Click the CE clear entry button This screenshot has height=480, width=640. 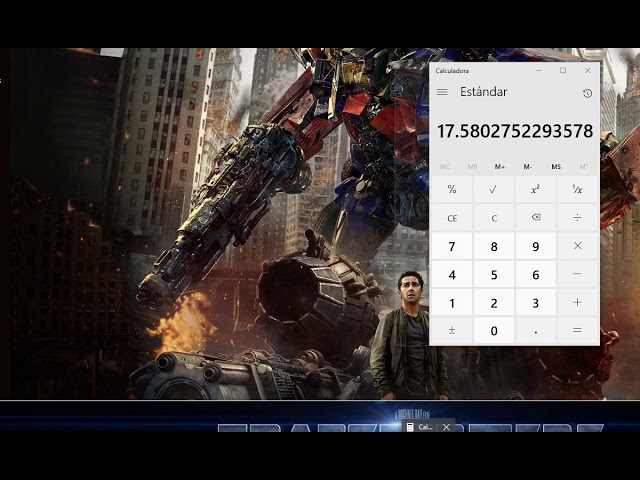coord(452,218)
